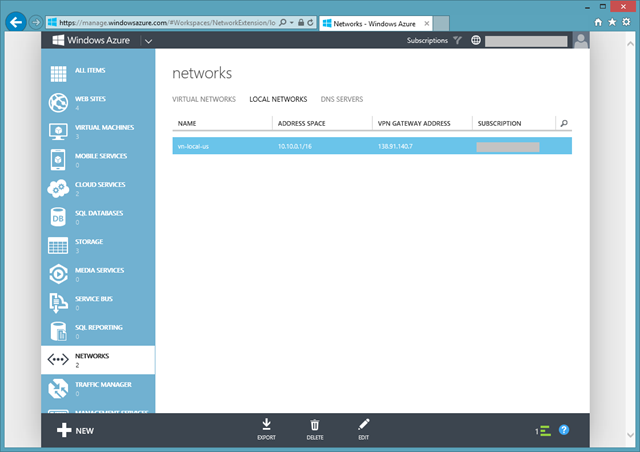
Task: Select the Cloud Services gear-cloud icon
Action: (58, 188)
